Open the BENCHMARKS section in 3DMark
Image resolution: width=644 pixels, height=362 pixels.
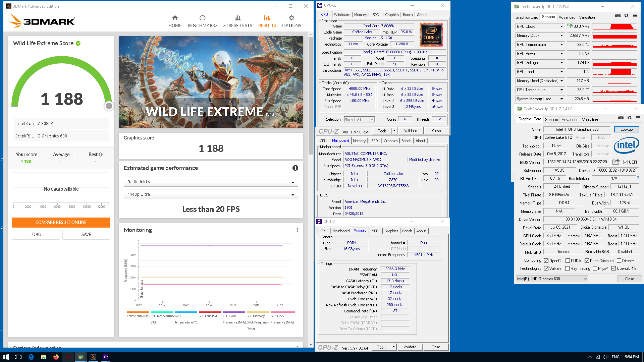coord(202,21)
